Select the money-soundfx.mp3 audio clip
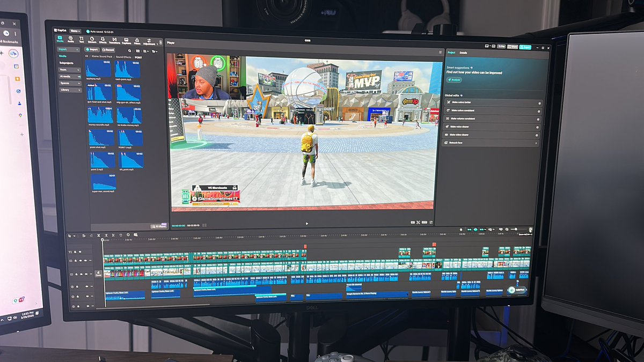The height and width of the screenshot is (362, 644). point(100,115)
